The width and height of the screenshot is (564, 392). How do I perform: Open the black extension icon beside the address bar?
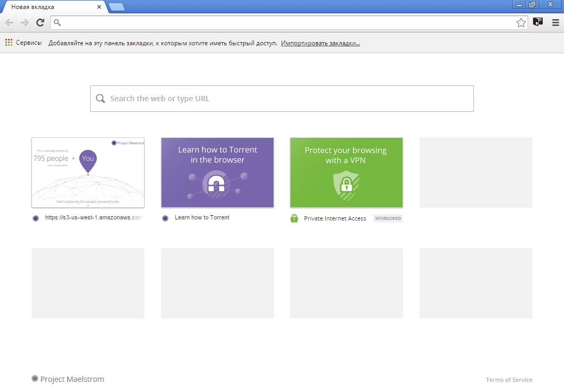(x=538, y=22)
